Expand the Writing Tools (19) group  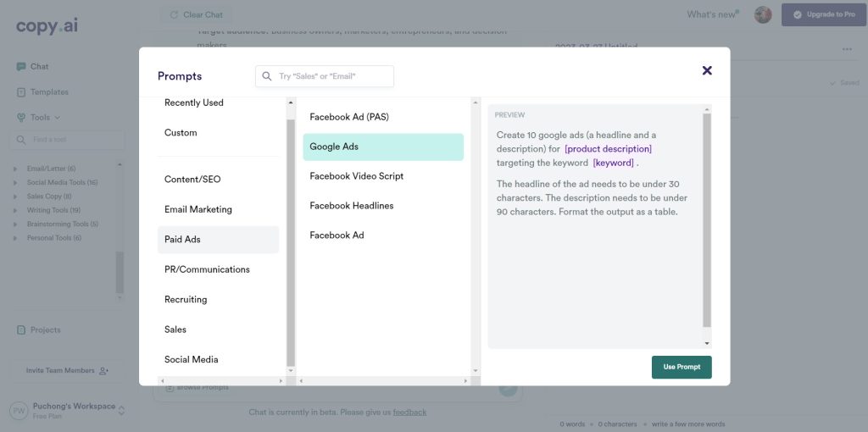[47, 210]
